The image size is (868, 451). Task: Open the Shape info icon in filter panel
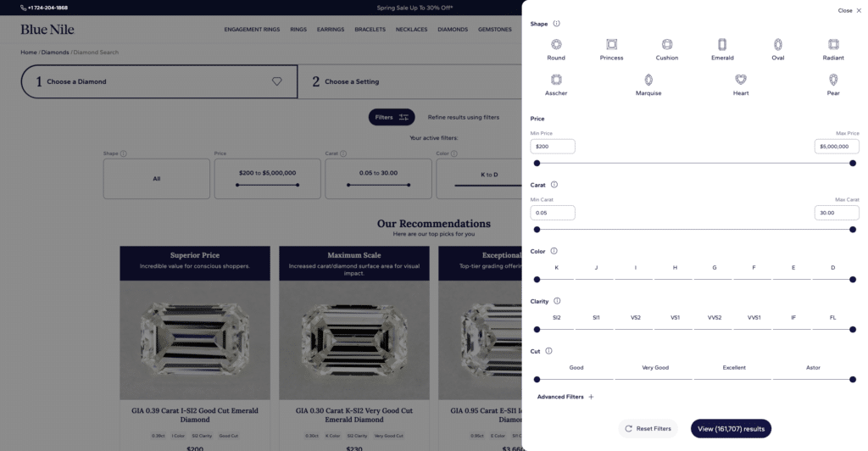(x=556, y=23)
